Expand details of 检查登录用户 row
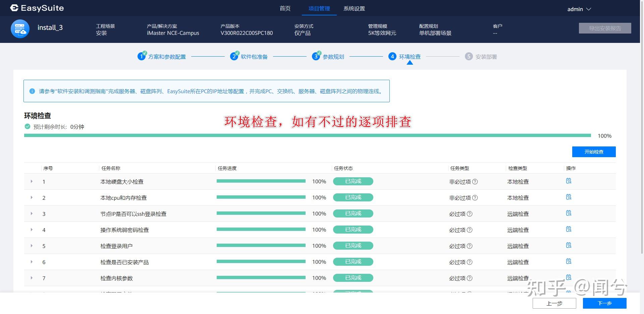Screen dimensions: 644x314 click(x=32, y=246)
